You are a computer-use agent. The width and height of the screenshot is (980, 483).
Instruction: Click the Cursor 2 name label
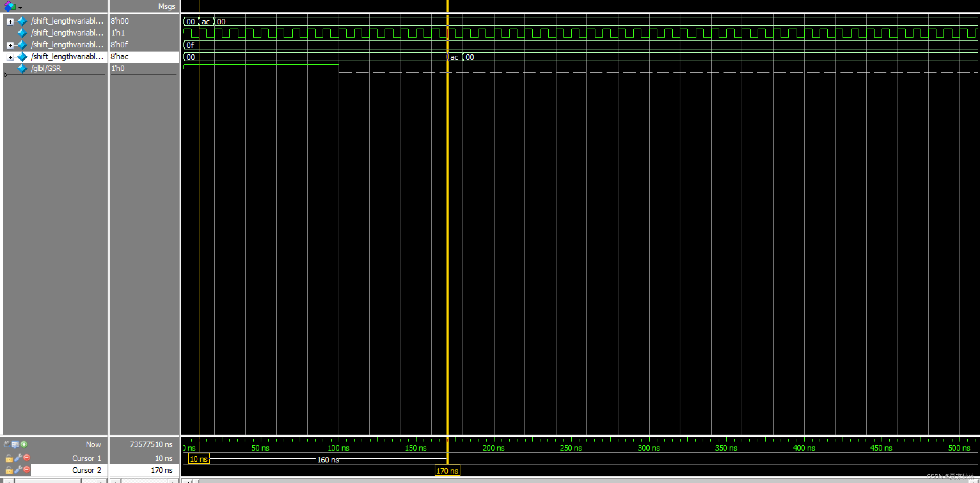click(x=86, y=470)
